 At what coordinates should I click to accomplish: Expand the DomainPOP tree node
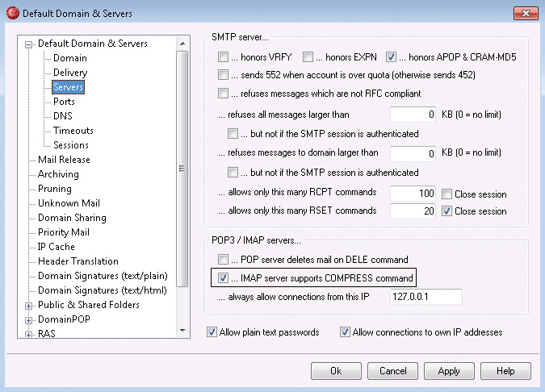tap(29, 320)
